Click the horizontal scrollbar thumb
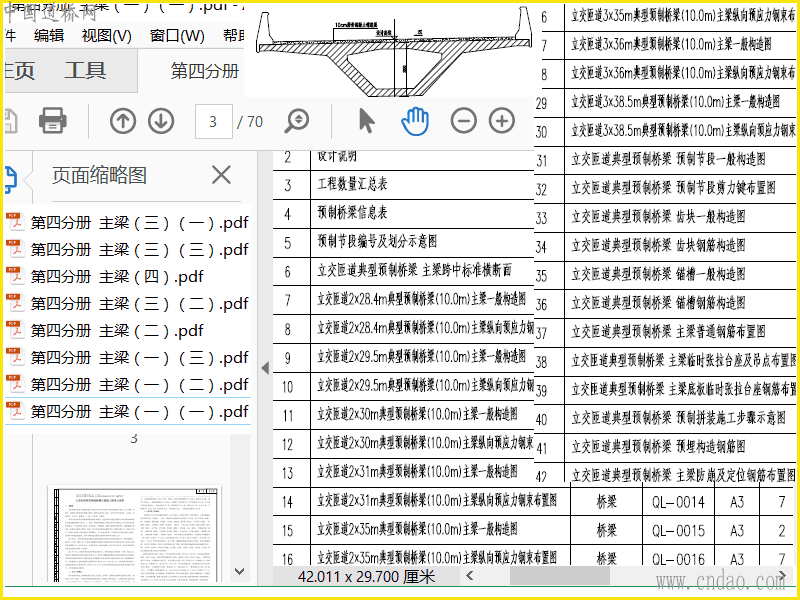The image size is (800, 600). click(x=560, y=577)
